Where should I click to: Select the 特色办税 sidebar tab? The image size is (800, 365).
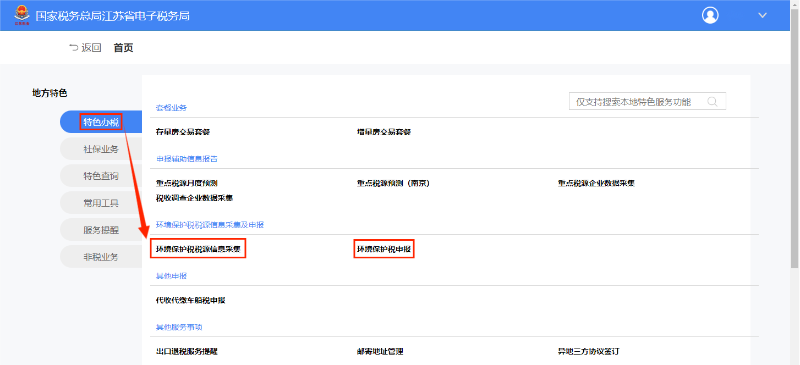[101, 121]
